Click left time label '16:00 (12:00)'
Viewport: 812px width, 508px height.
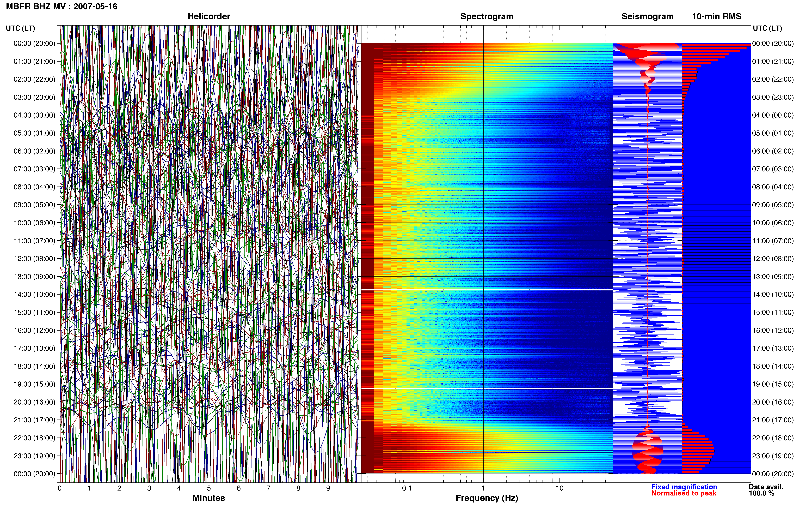34,330
